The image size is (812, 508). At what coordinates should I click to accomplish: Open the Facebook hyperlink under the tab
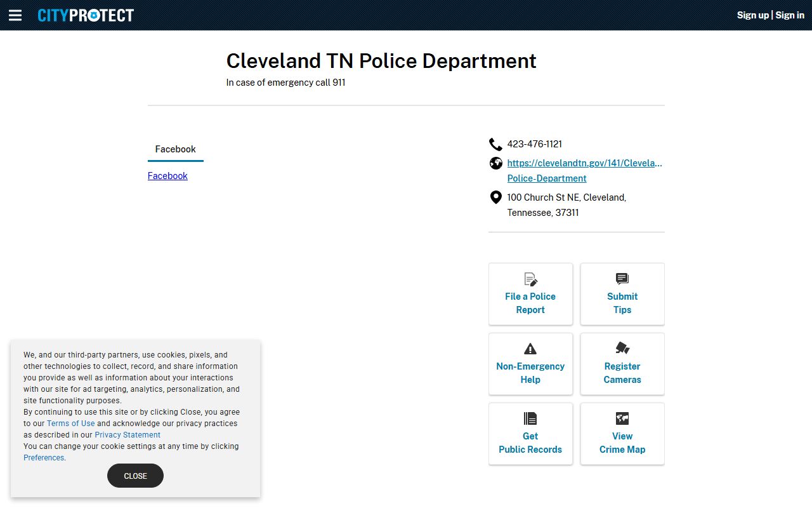167,176
